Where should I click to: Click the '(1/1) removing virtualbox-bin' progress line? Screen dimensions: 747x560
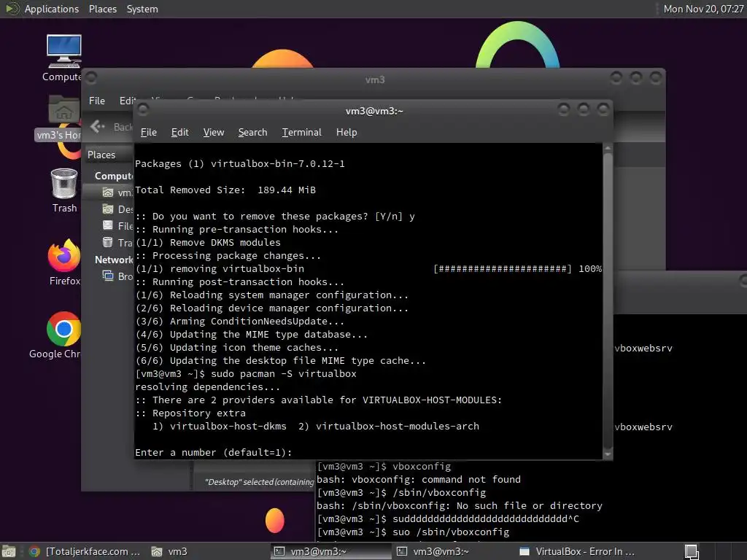[368, 268]
